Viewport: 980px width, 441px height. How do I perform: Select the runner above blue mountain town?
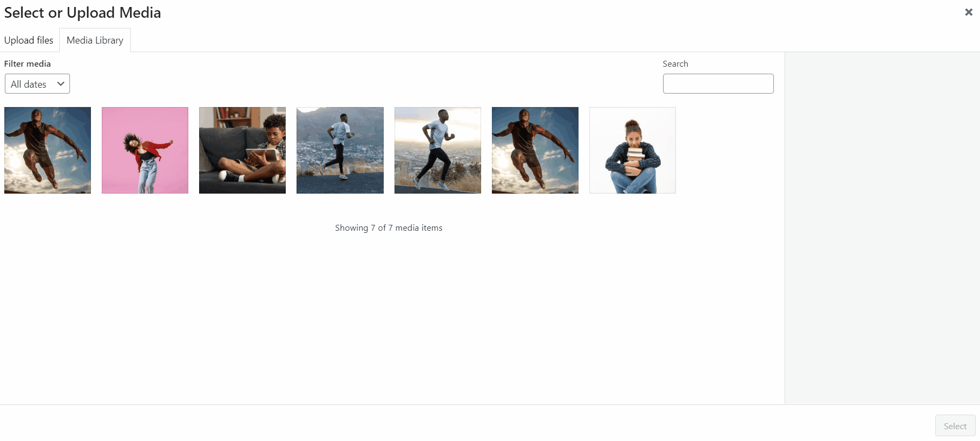[x=340, y=150]
